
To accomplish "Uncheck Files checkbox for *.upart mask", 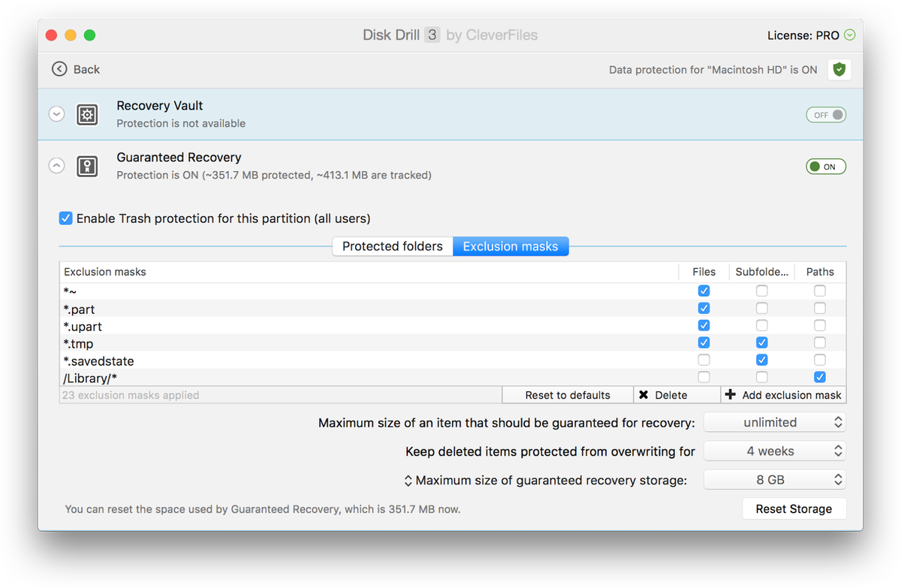I will 704,325.
